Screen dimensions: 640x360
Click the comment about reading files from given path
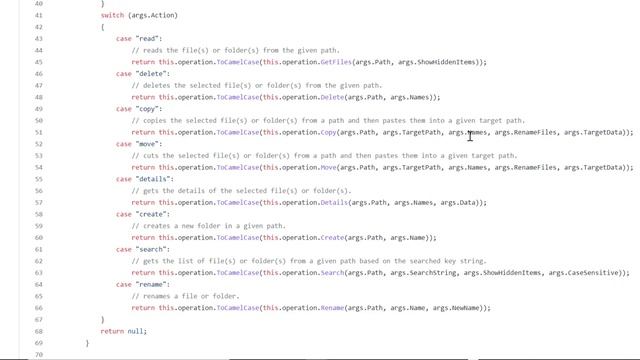click(236, 50)
